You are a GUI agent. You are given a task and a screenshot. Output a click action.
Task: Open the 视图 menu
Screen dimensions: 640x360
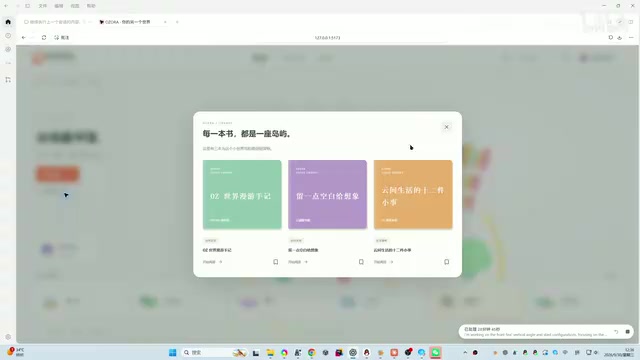[75, 6]
